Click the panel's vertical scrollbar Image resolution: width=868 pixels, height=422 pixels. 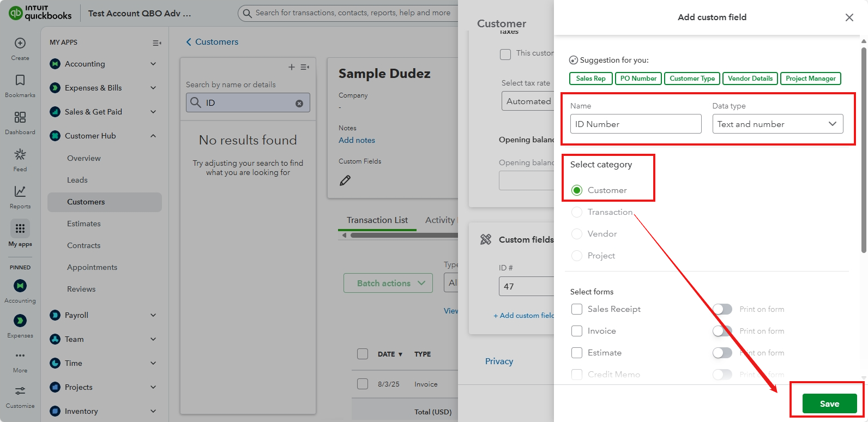click(864, 150)
